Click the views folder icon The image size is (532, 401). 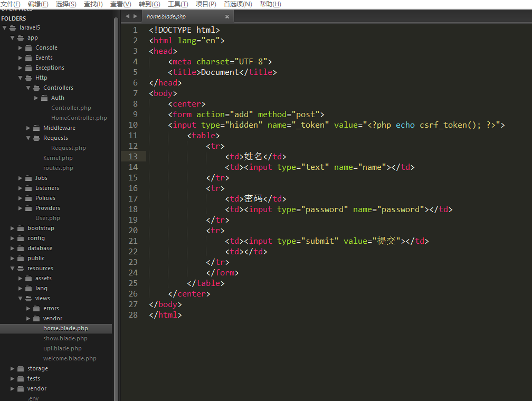(28, 299)
